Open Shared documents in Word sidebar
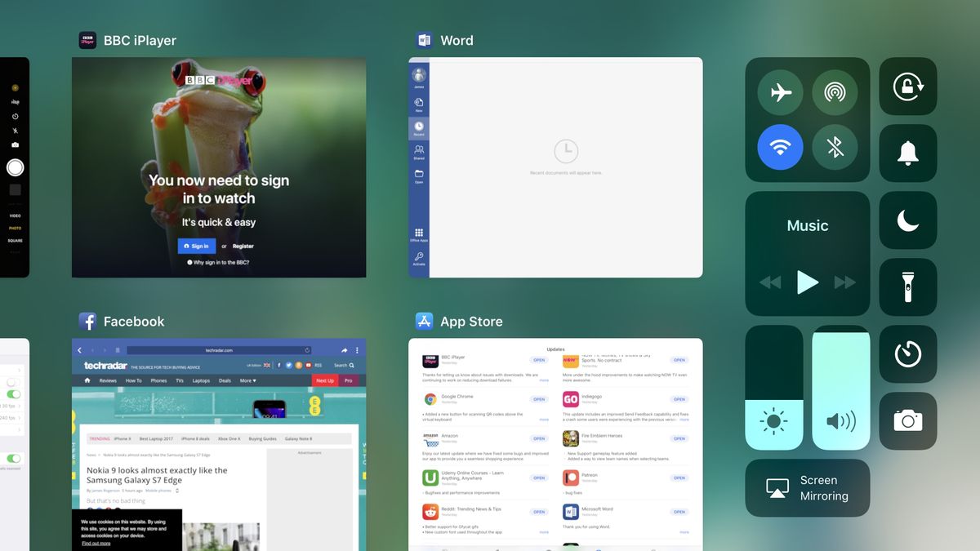Viewport: 980px width, 551px height. pyautogui.click(x=419, y=152)
